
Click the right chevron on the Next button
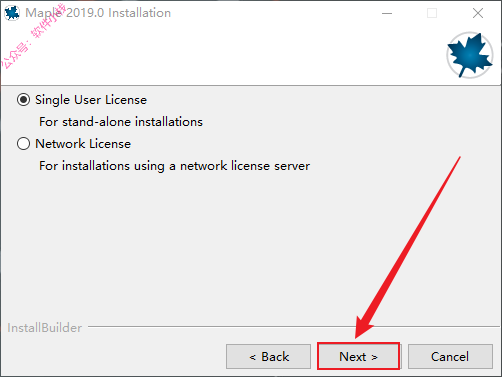coord(374,357)
